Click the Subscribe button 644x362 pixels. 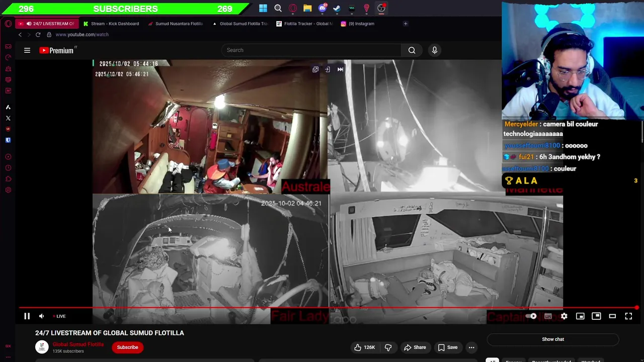coord(127,347)
